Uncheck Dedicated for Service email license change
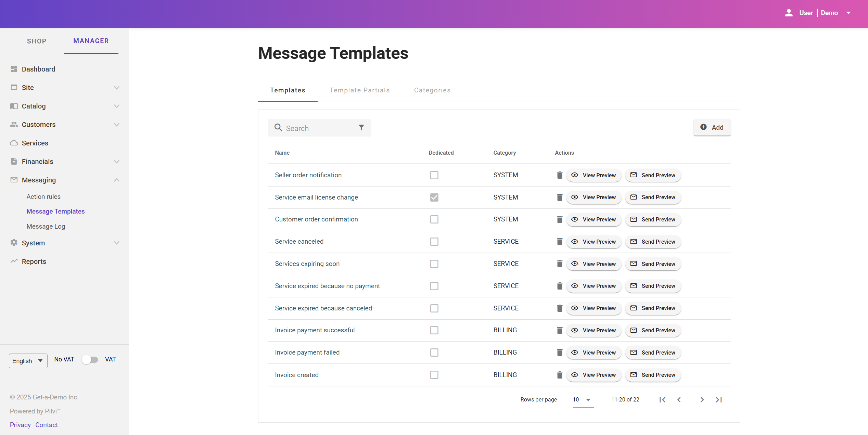Screen dimensions: 868x435 point(434,197)
